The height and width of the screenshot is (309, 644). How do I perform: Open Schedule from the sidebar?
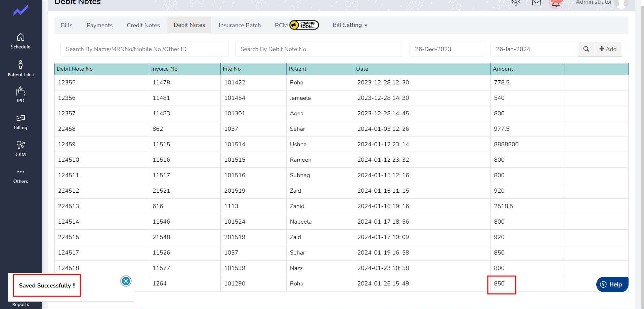coord(20,41)
